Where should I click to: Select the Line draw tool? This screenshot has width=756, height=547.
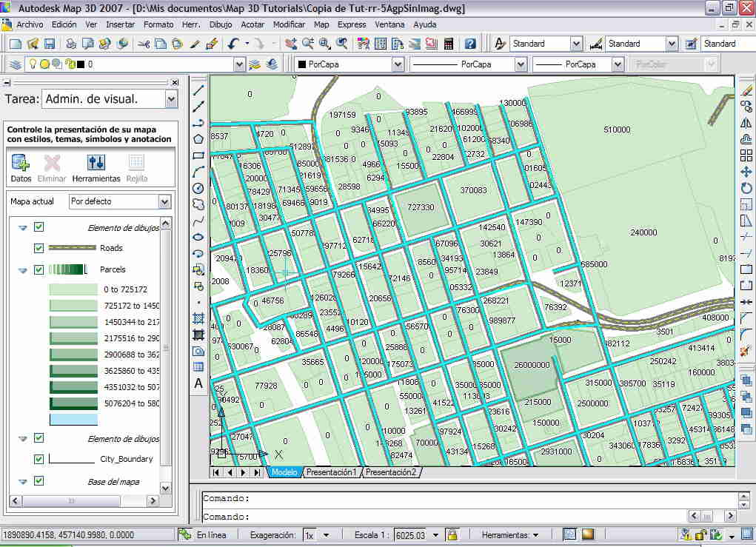click(198, 90)
